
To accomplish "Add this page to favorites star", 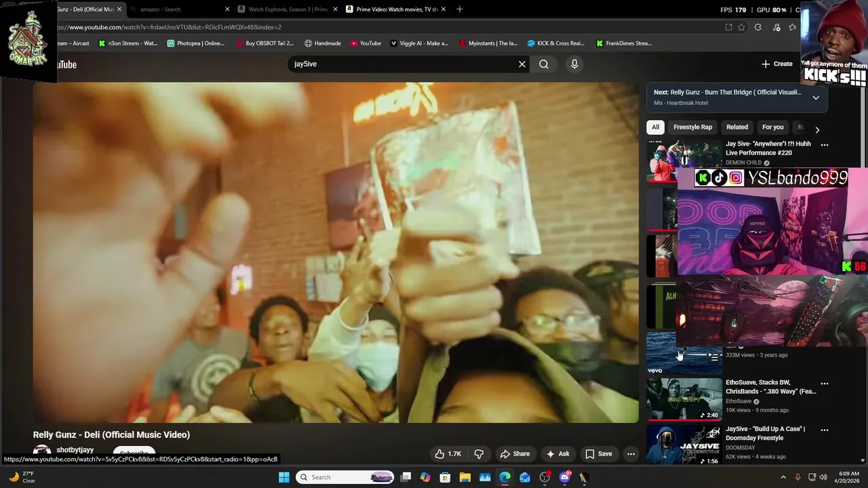I will coord(742,27).
